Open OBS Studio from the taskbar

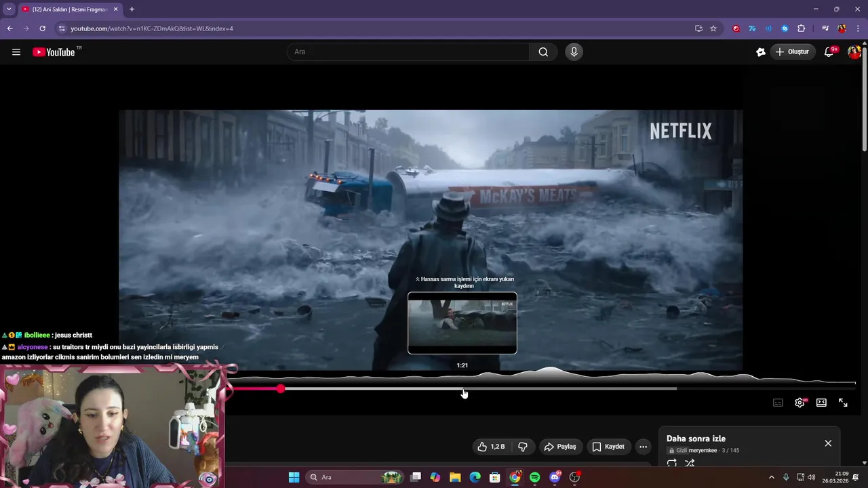click(x=575, y=477)
